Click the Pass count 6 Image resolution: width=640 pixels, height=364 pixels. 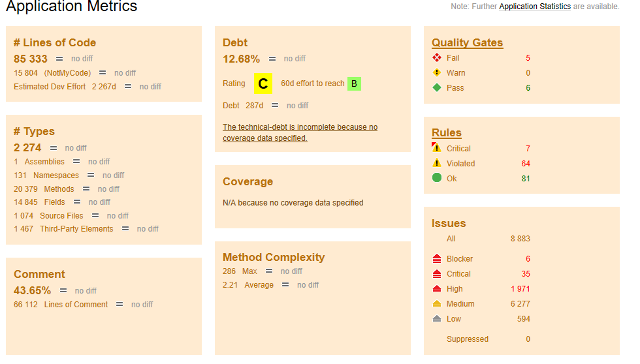528,88
